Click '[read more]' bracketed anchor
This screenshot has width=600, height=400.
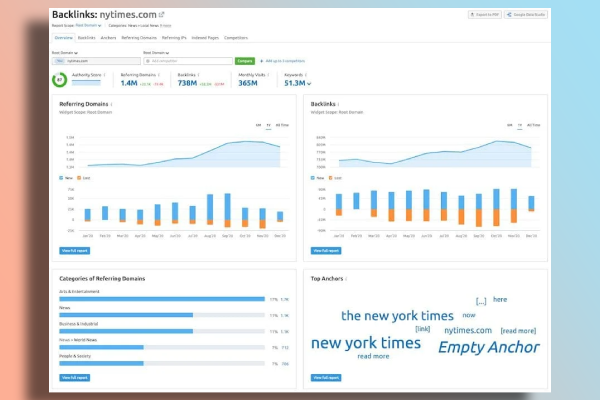(518, 331)
